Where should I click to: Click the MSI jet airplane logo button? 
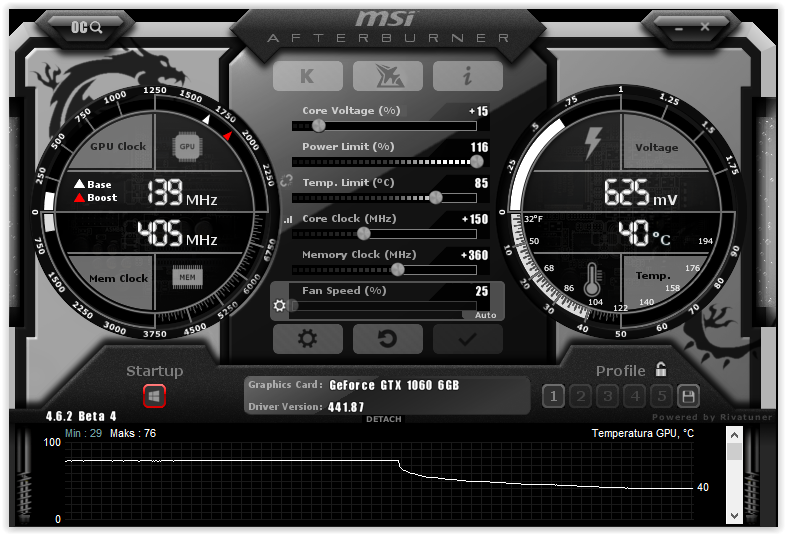pos(387,76)
